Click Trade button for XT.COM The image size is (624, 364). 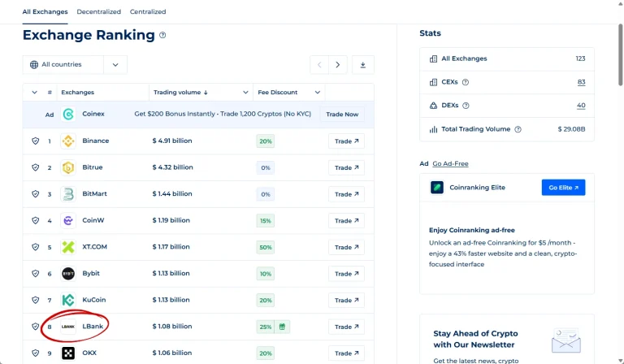tap(346, 248)
